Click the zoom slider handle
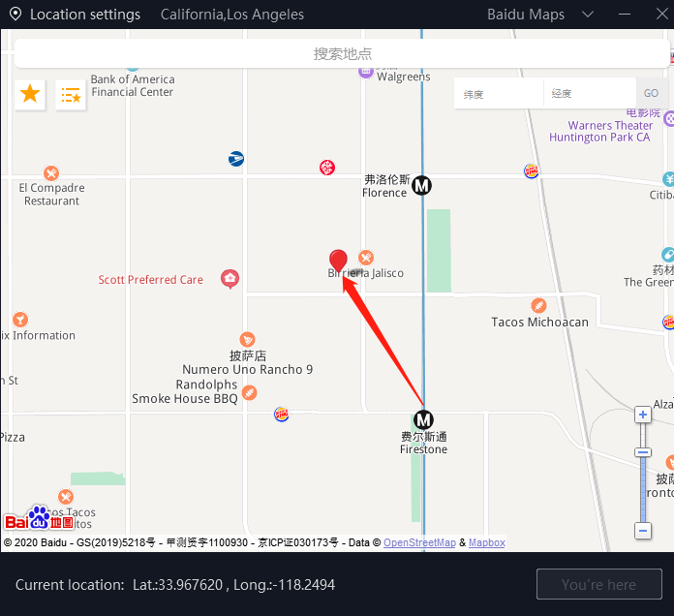Screen dimensions: 674x616 pos(643,452)
